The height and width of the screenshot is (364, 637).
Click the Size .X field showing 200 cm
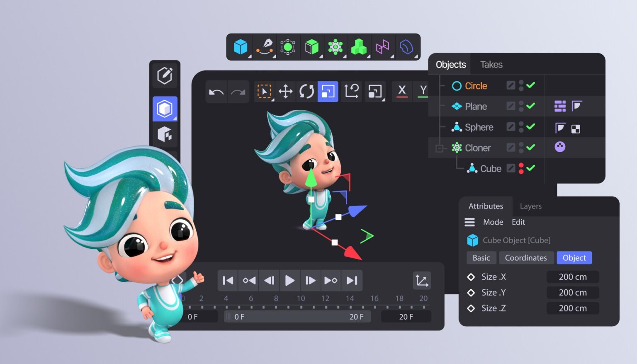pyautogui.click(x=573, y=277)
